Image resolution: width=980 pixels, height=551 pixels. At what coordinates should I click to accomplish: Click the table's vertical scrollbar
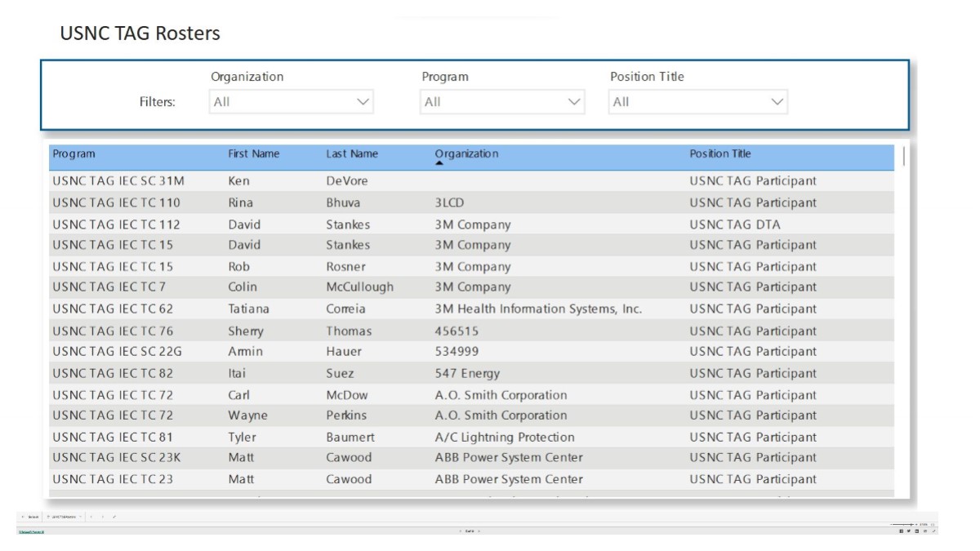(x=903, y=155)
